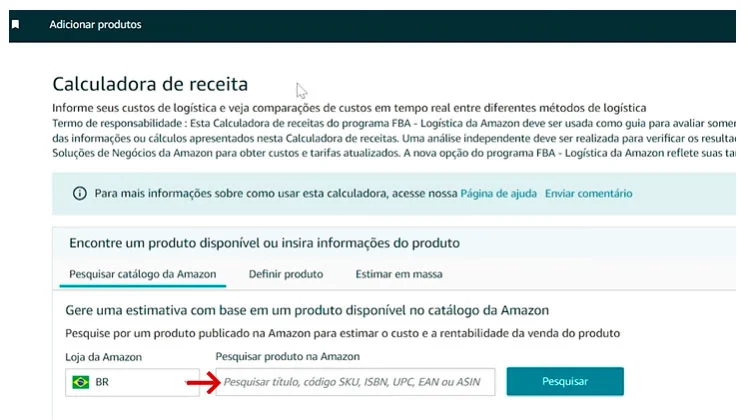Click the Encontre um produto disponível section header
Screen dimensions: 748x420
coord(264,243)
